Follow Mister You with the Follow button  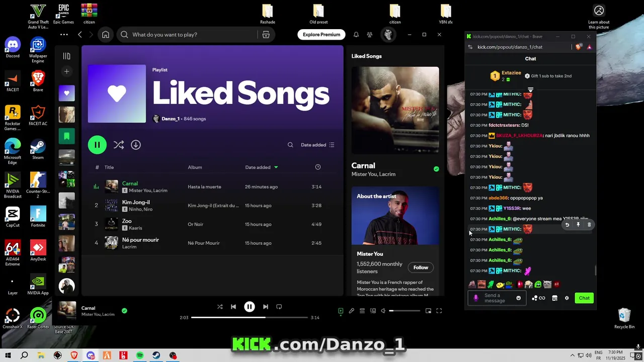tap(421, 267)
